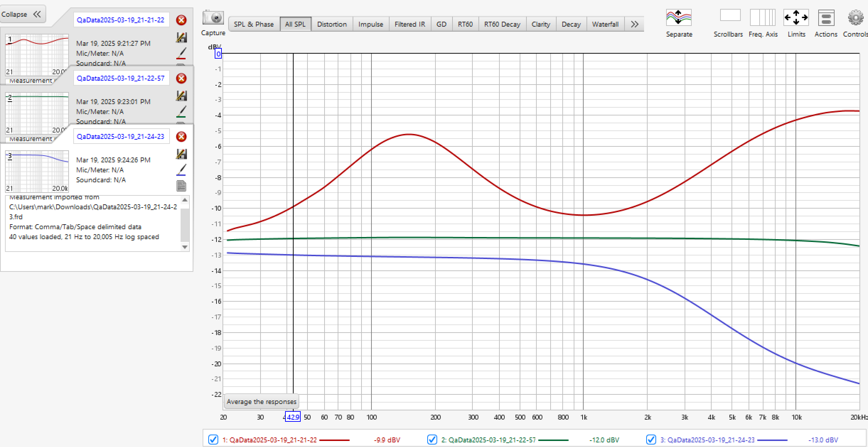Click the '40 values loaded' note line

click(x=84, y=237)
